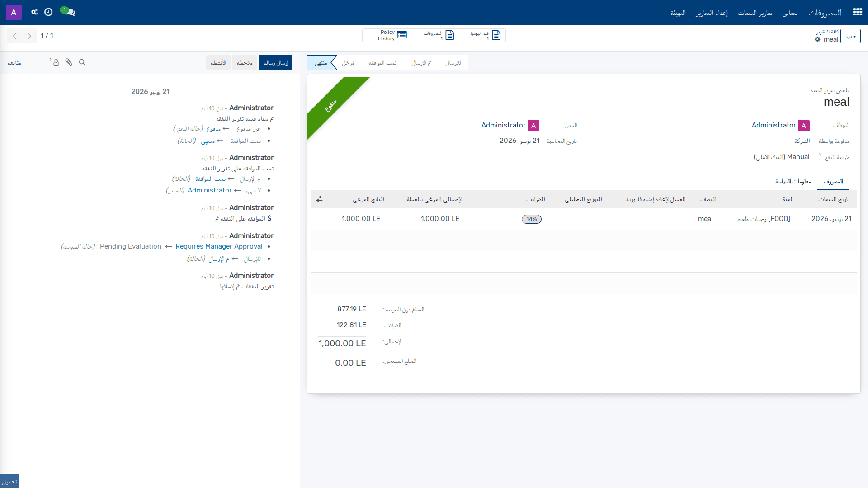
Task: Select the تمت الموافقة approved status stage
Action: pos(382,63)
